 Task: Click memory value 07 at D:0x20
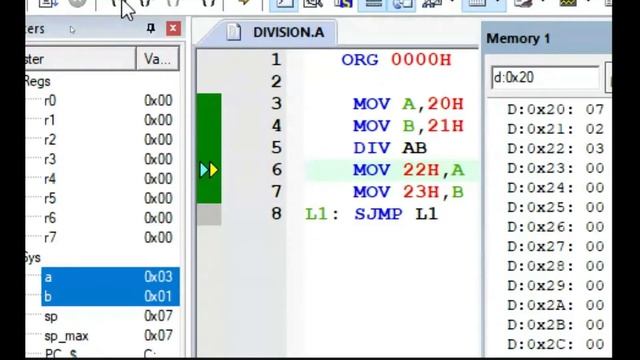point(595,109)
